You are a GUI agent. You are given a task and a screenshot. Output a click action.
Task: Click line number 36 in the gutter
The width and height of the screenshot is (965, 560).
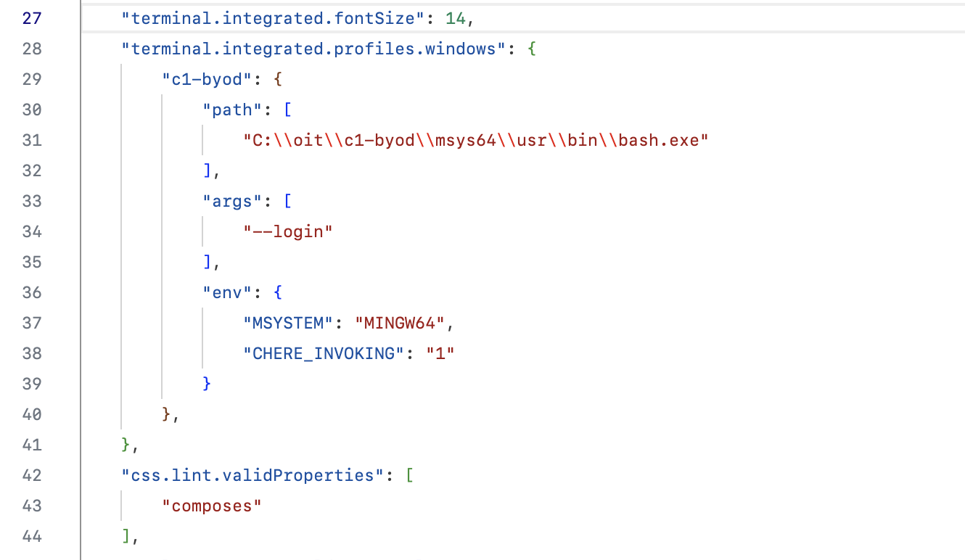click(32, 292)
